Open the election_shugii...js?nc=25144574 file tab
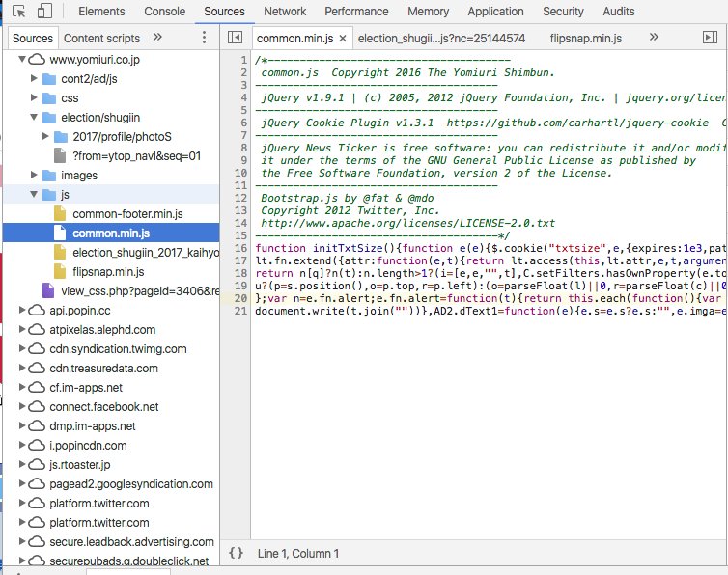Viewport: 728px width, 575px height. pyautogui.click(x=441, y=38)
